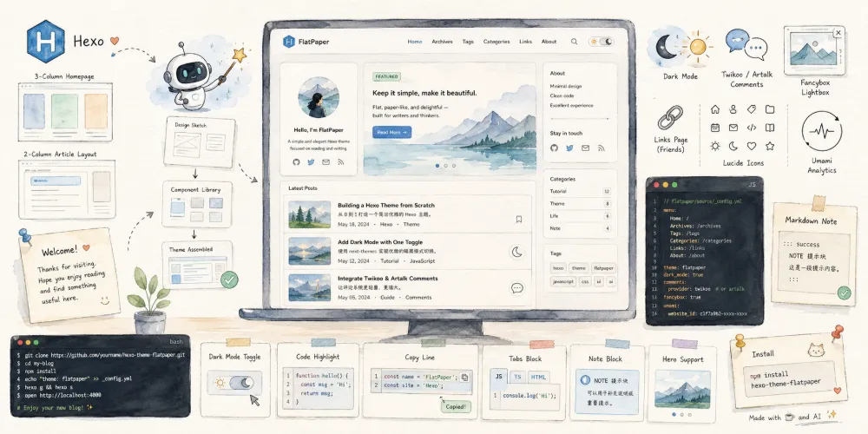The height and width of the screenshot is (434, 868).
Task: Select first dot of the featured carousel
Action: (437, 166)
